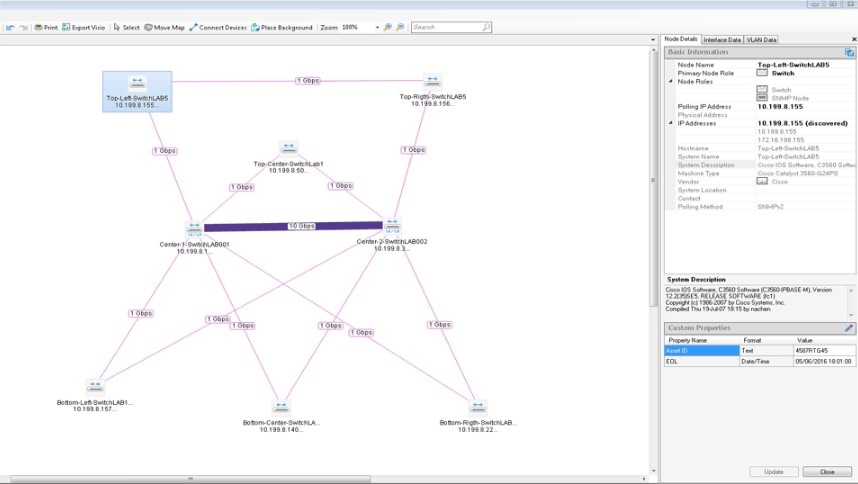This screenshot has height=484, width=858.
Task: Select the Asset ID property row
Action: [x=760, y=351]
